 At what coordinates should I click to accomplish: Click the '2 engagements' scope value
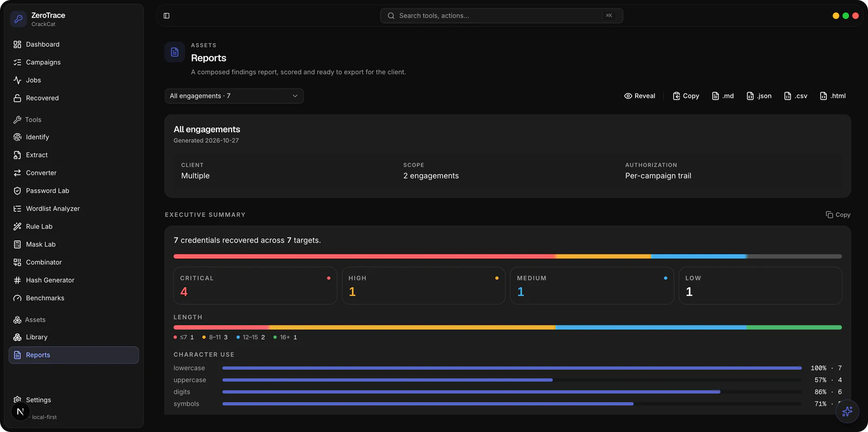point(431,176)
